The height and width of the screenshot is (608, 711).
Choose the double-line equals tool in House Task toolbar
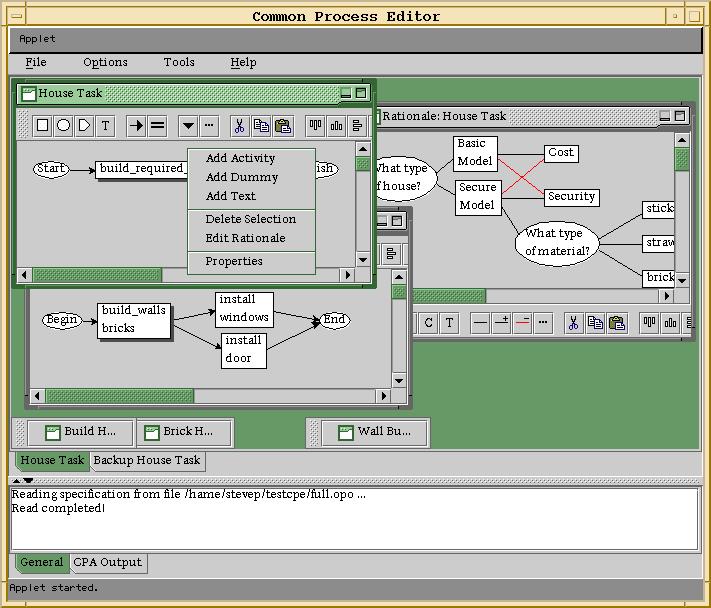click(x=157, y=126)
